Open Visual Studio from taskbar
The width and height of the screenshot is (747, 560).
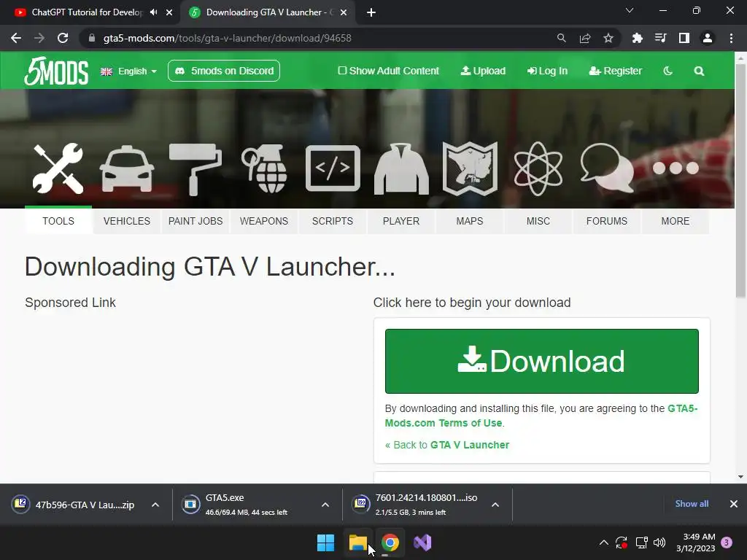tap(422, 542)
